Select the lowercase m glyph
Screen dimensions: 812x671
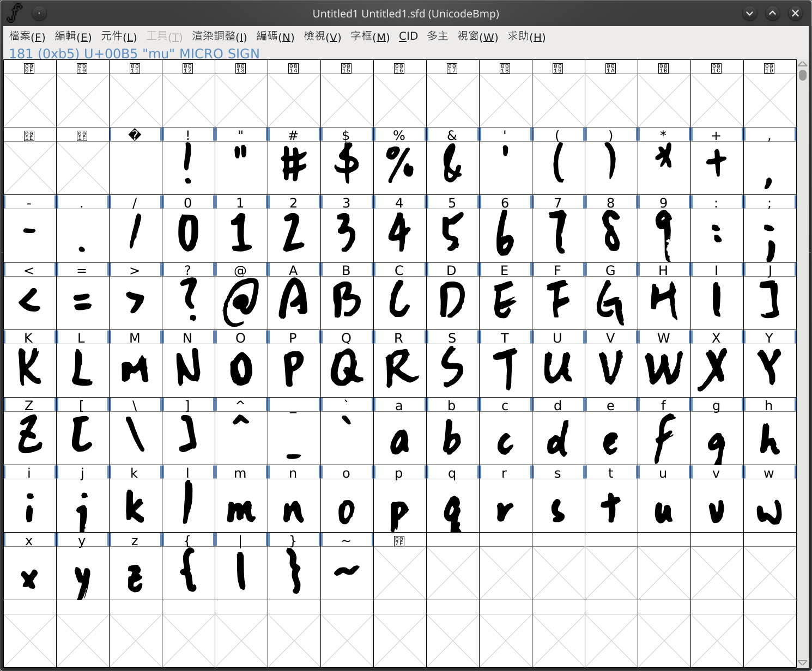[x=241, y=505]
